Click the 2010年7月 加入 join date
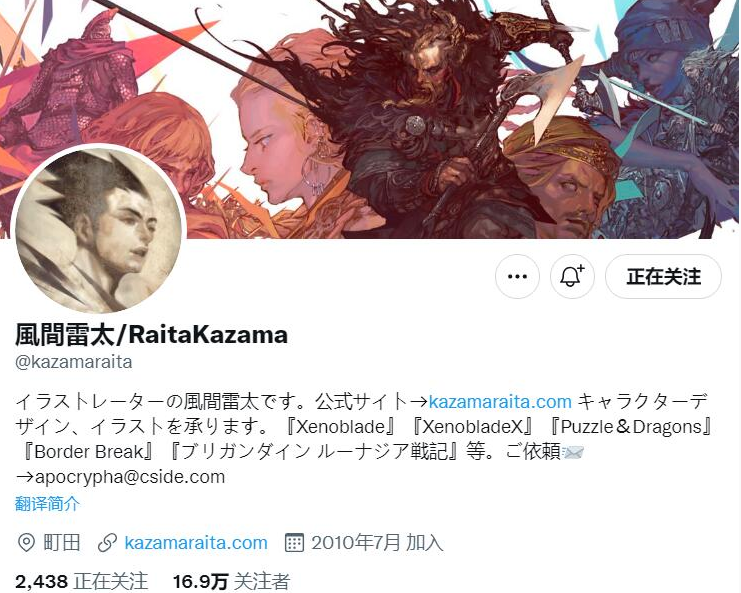 click(x=377, y=542)
